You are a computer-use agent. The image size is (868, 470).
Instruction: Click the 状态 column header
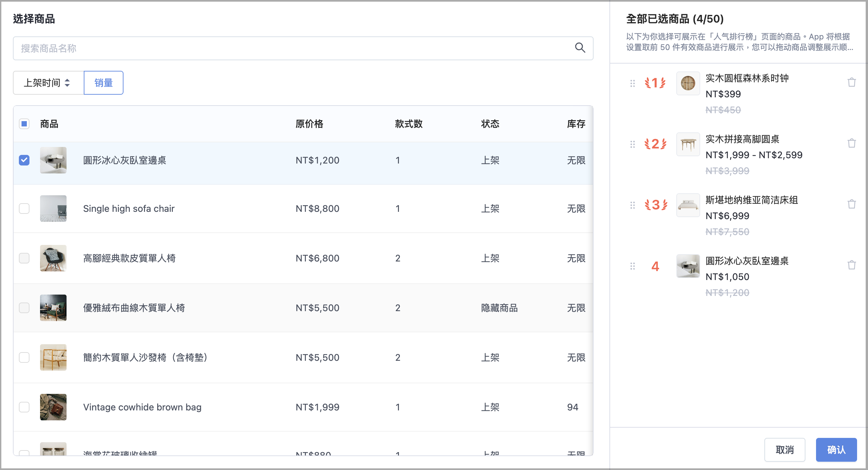coord(490,124)
